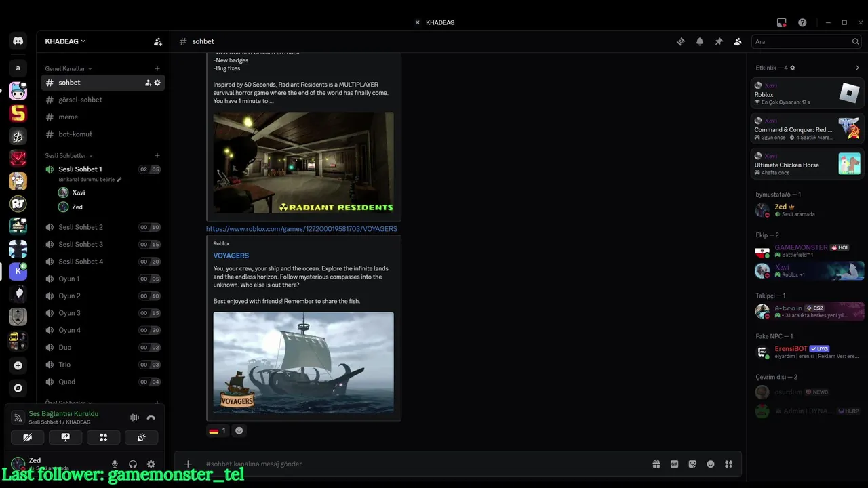Mute microphone toggle
This screenshot has width=868, height=488.
115,464
